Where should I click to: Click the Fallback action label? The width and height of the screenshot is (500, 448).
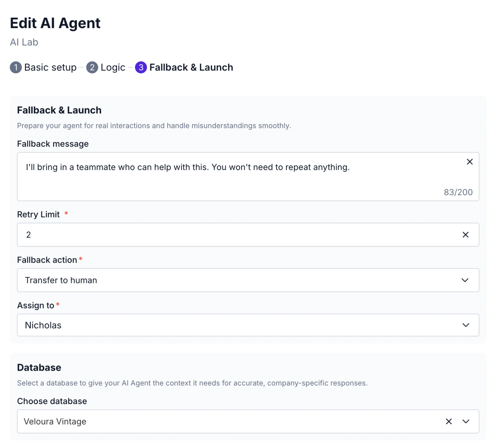point(47,260)
